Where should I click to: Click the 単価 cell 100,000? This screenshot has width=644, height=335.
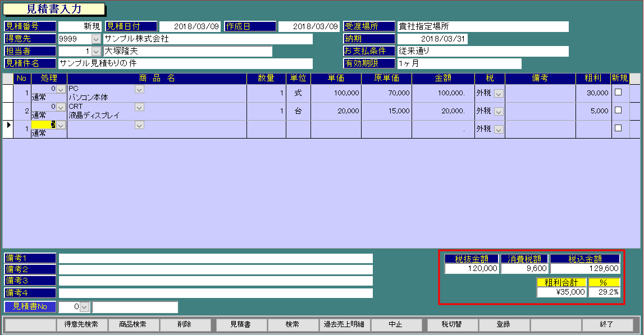tap(336, 93)
